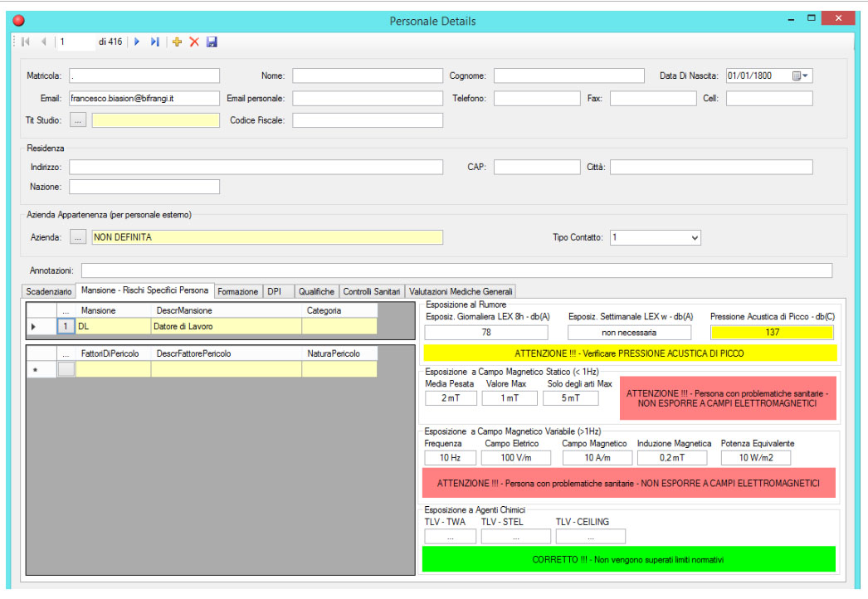This screenshot has height=599, width=868.
Task: Click the Indirizzo input field
Action: click(x=256, y=168)
